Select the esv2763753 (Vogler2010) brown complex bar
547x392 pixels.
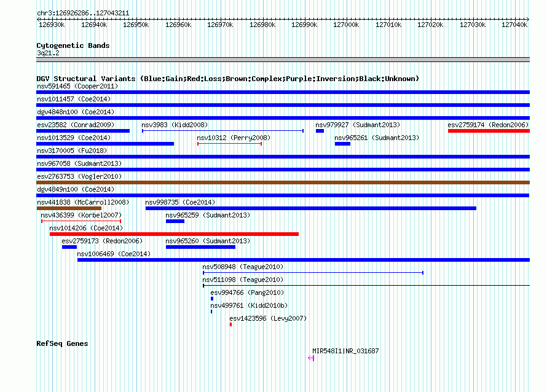point(283,182)
